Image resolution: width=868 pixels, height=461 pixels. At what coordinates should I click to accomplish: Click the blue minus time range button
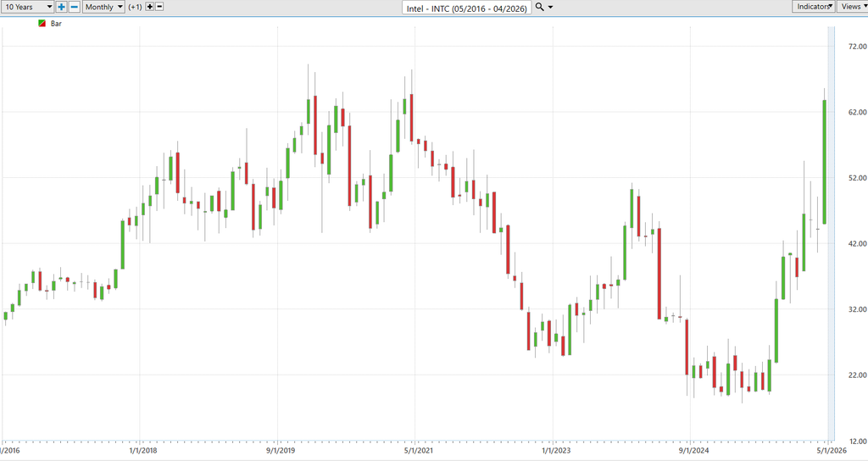click(75, 7)
